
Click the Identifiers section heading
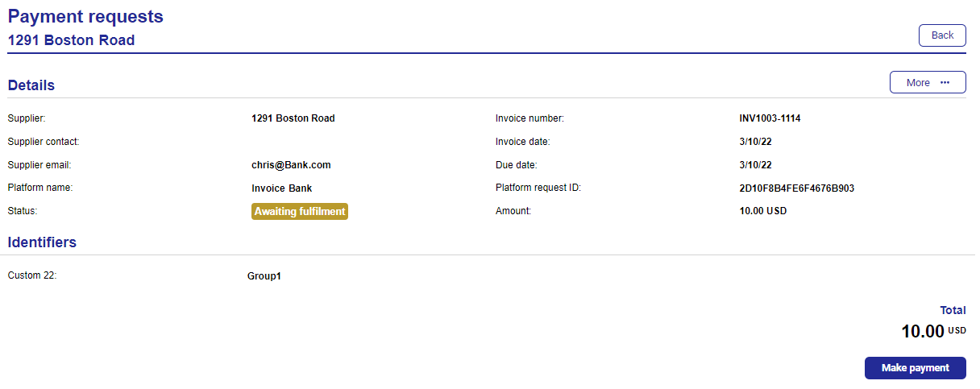pos(42,242)
